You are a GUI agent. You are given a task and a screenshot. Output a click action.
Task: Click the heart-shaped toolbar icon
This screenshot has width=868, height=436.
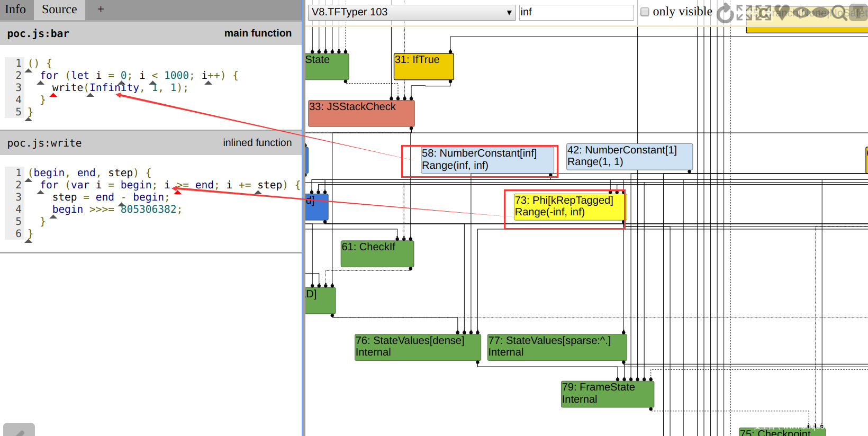tap(782, 13)
